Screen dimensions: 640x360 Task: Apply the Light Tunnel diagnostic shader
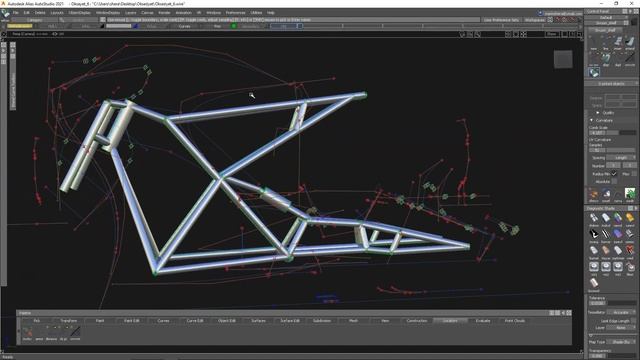click(x=593, y=252)
